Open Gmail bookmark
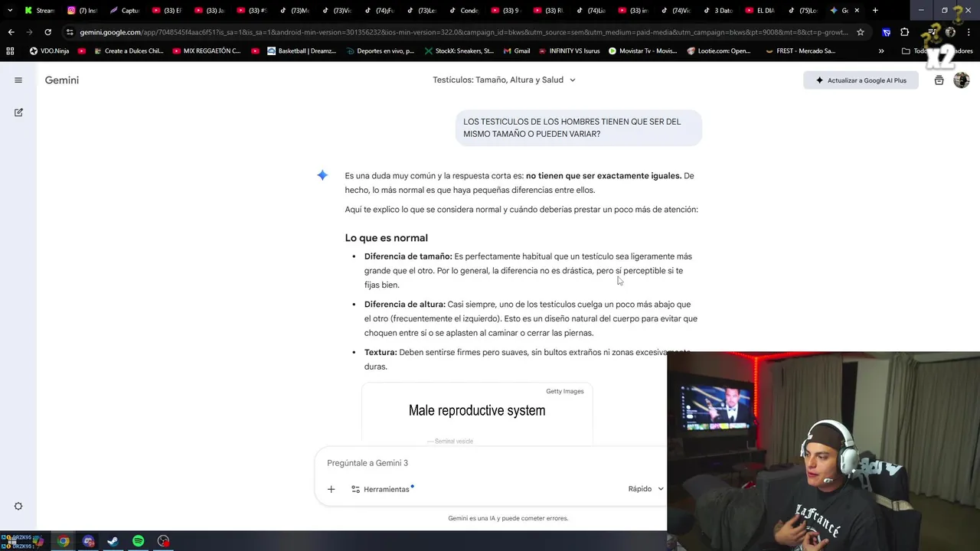This screenshot has height=551, width=980. coord(516,51)
